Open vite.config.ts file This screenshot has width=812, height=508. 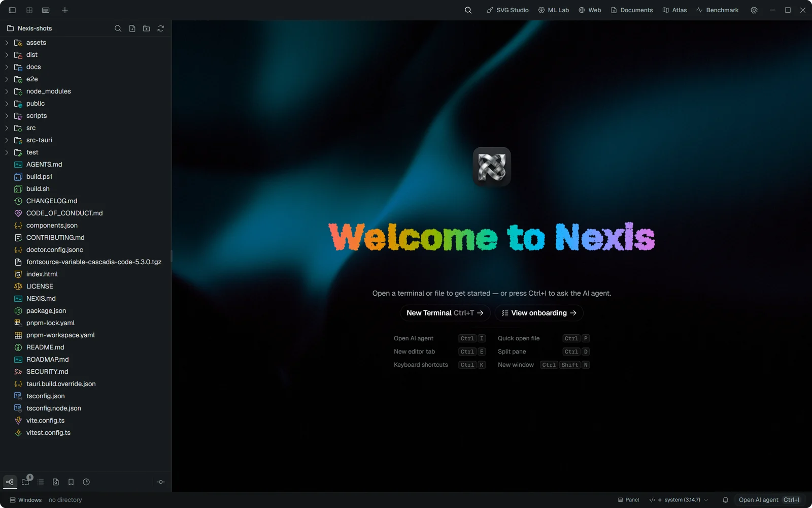85,421
